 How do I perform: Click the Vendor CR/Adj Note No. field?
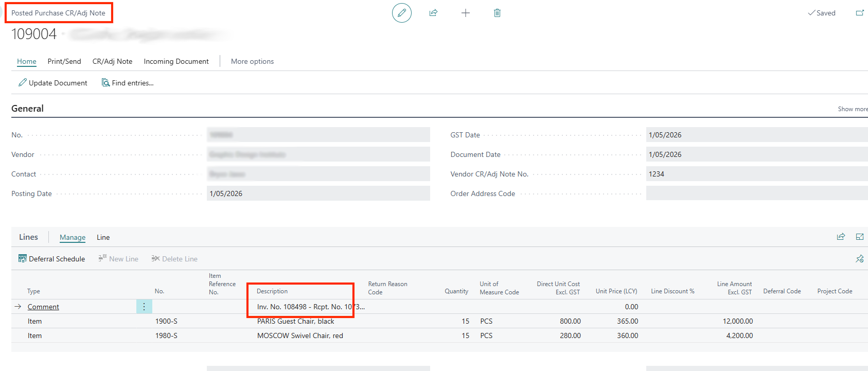point(756,174)
